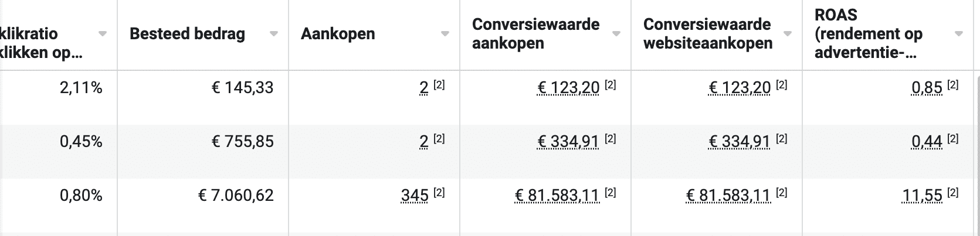Open the Besteed bedrag column dropdown arrow

pyautogui.click(x=273, y=34)
